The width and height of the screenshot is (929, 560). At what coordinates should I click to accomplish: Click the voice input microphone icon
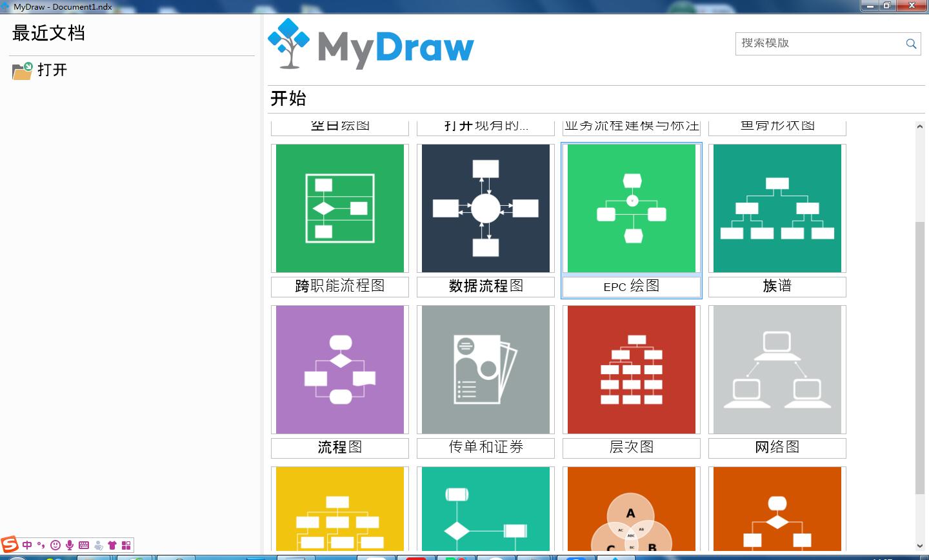70,545
